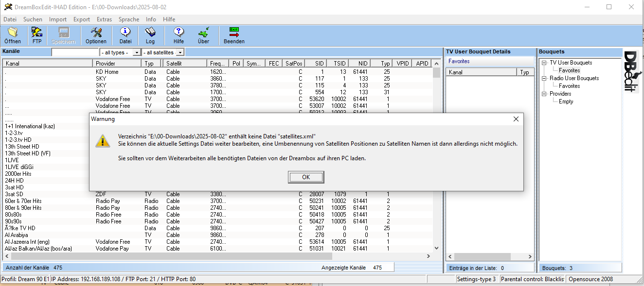The image size is (644, 286).
Task: Select the "60er & 70er Hits" channel row
Action: point(218,201)
